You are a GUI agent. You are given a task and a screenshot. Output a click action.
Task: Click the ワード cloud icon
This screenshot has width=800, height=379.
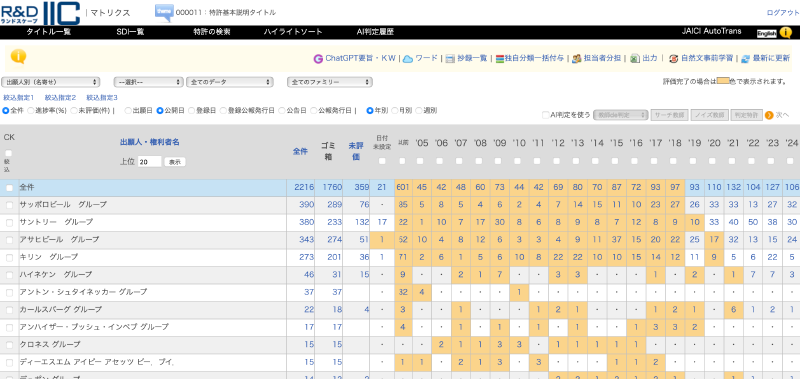(408, 59)
